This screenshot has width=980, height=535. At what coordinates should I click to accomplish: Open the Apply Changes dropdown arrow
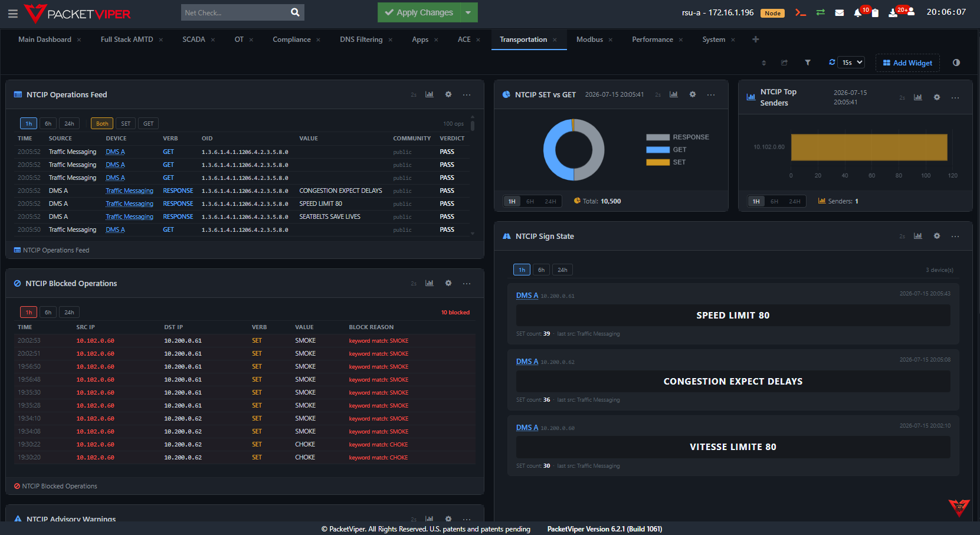point(468,12)
